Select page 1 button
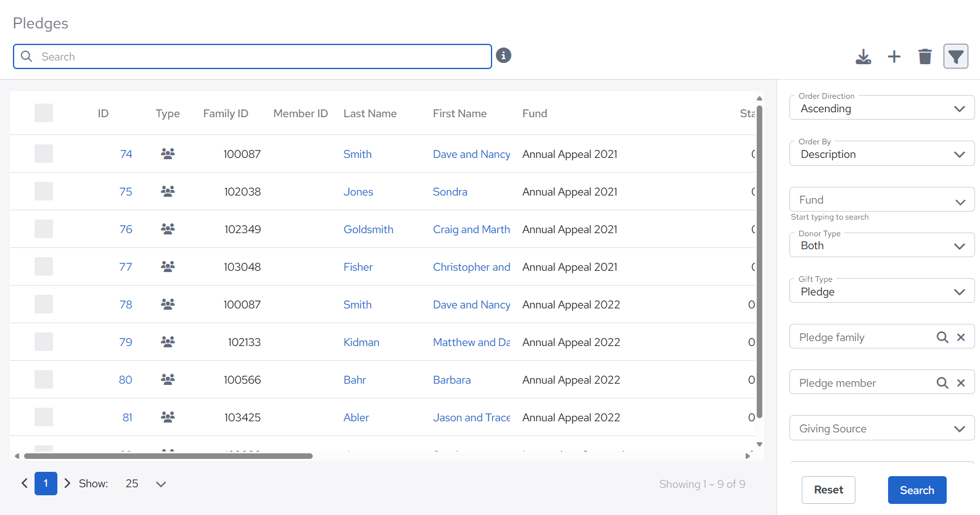 [46, 484]
